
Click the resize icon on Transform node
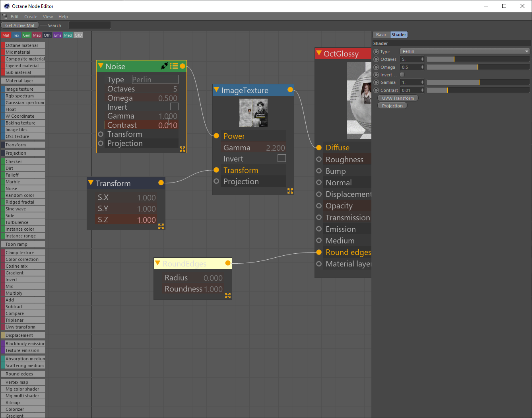tap(161, 226)
